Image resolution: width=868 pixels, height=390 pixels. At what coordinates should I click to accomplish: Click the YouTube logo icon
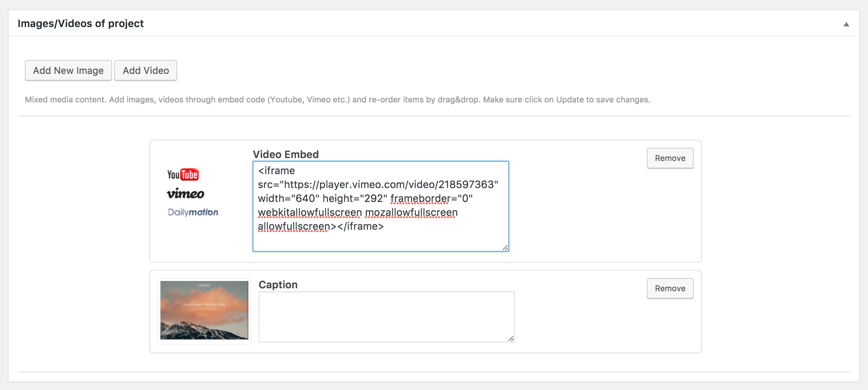pyautogui.click(x=183, y=175)
